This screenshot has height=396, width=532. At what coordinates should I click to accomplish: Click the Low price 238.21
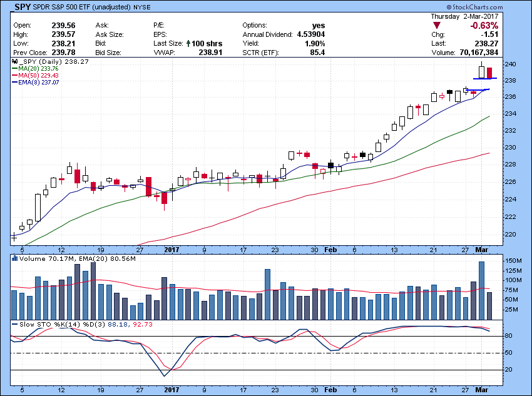click(63, 43)
